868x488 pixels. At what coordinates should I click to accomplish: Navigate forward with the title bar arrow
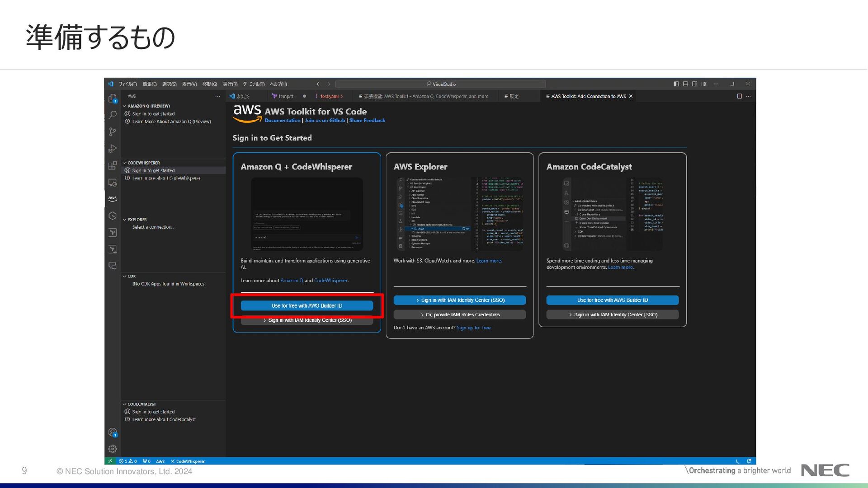(x=329, y=84)
